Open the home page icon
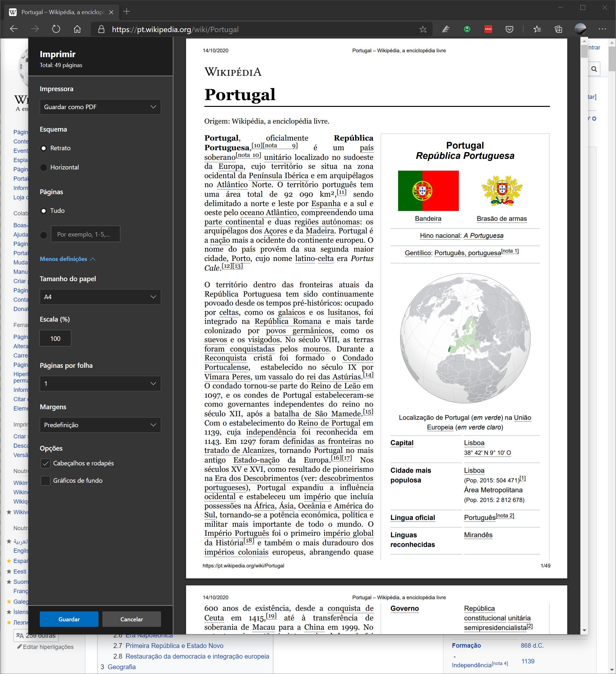Screen dimensions: 616x674 point(77,29)
